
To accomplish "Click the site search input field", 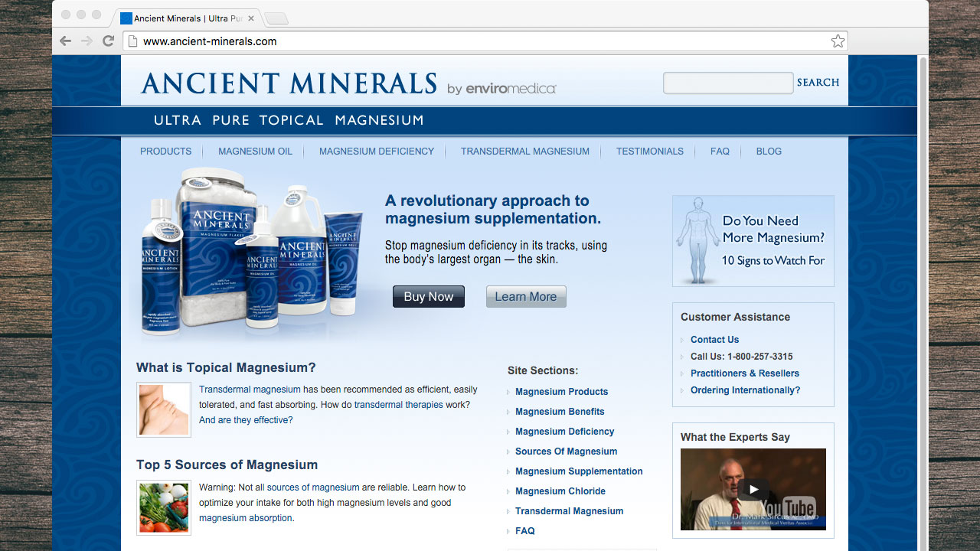I will (727, 83).
